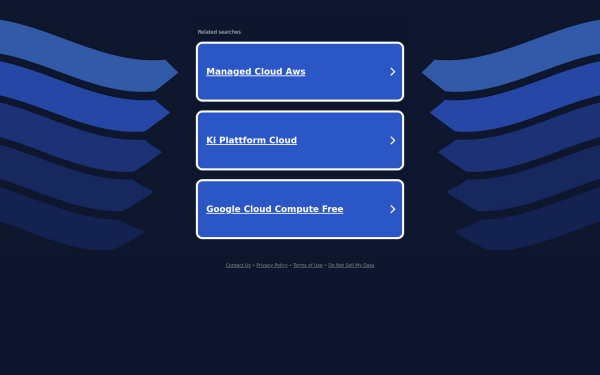Open the Privacy Policy footer link

coord(272,265)
